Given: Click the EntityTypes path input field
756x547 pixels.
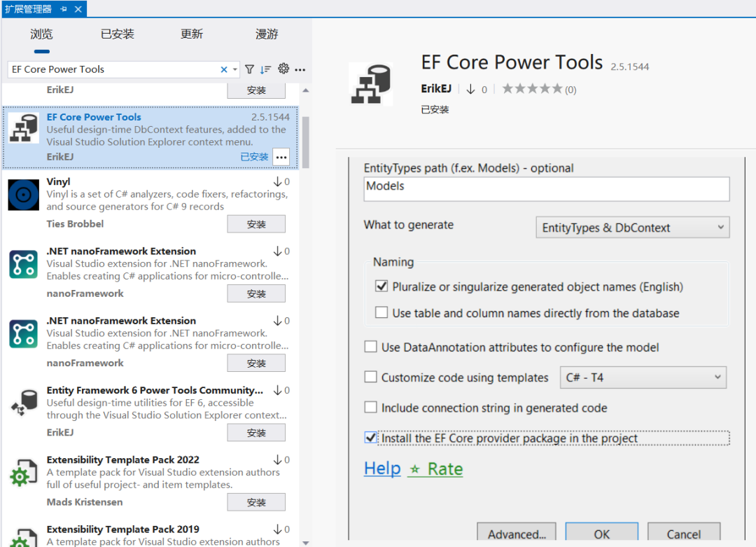Looking at the screenshot, I should click(x=546, y=189).
